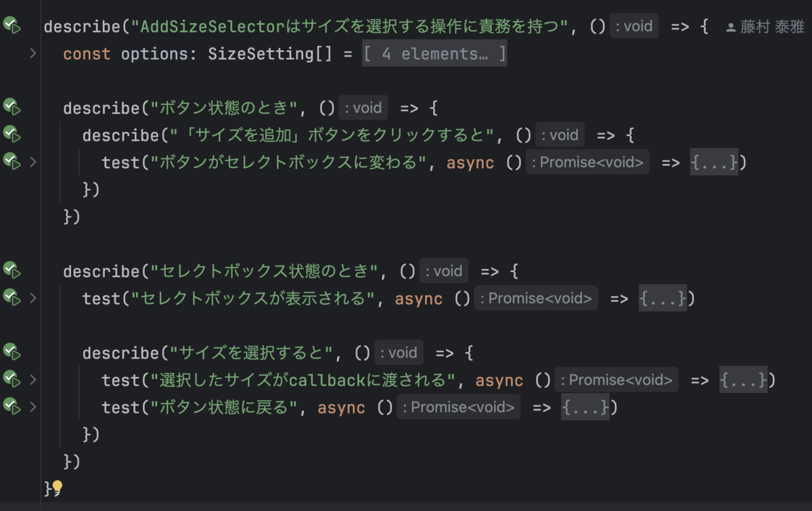Expand the folded options array gutter chevron

[32, 53]
